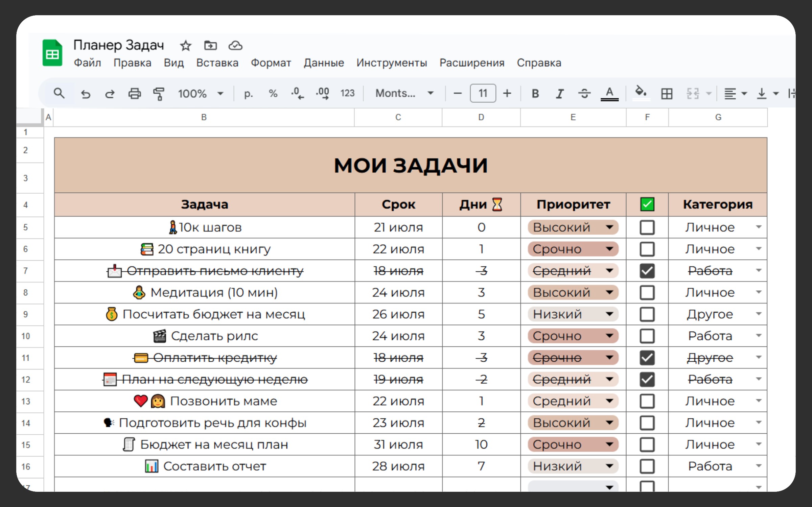This screenshot has height=507, width=812.
Task: Open the fill color bucket
Action: click(x=641, y=93)
